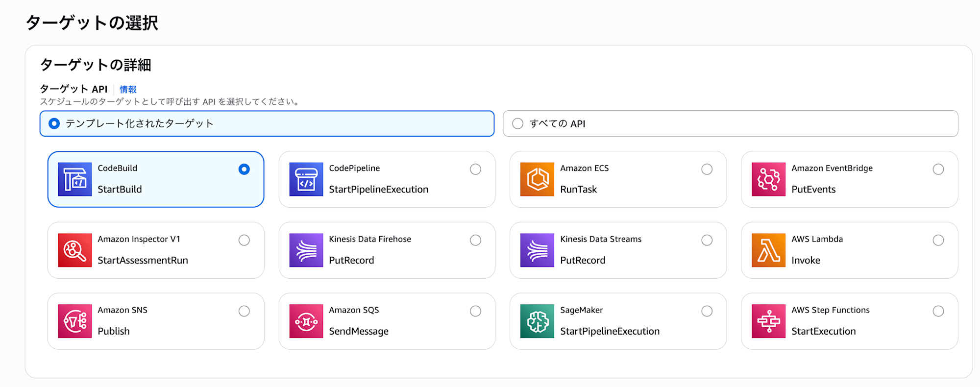980x387 pixels.
Task: Select the Amazon SQS radio button
Action: coord(475,311)
